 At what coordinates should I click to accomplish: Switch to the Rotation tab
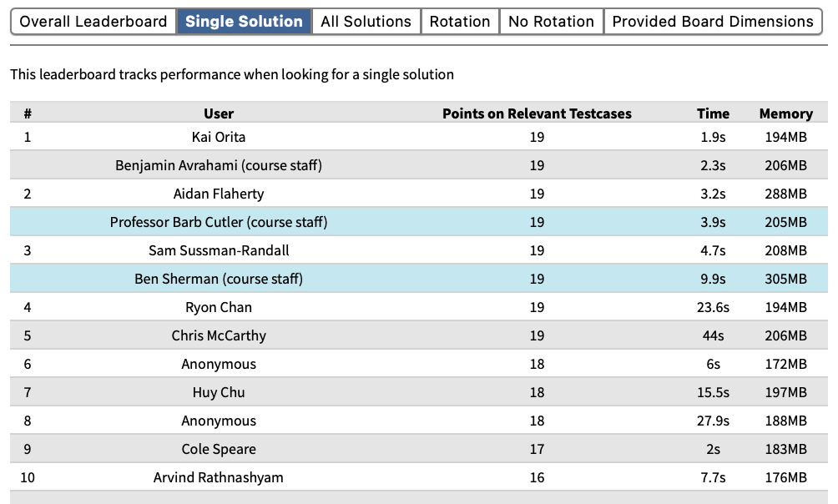(460, 22)
